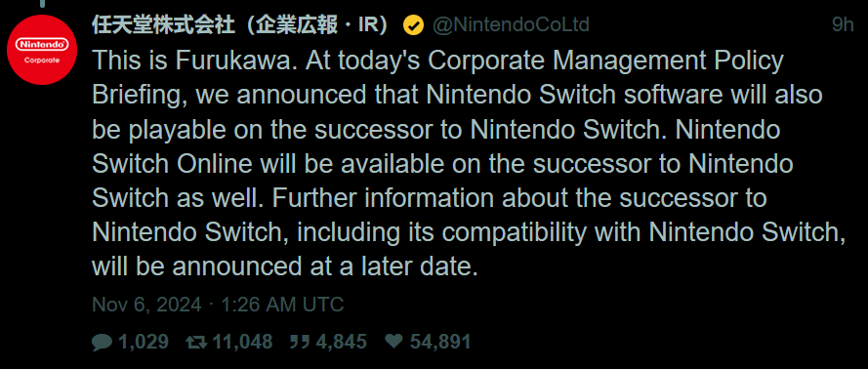Click the gold verified badge

tap(414, 25)
